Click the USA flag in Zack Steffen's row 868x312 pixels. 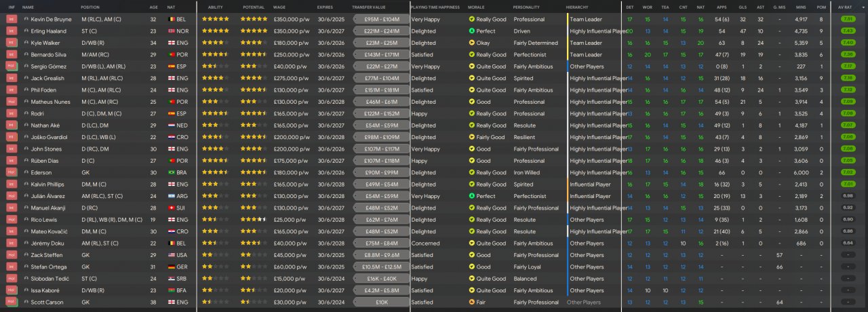[x=170, y=255]
